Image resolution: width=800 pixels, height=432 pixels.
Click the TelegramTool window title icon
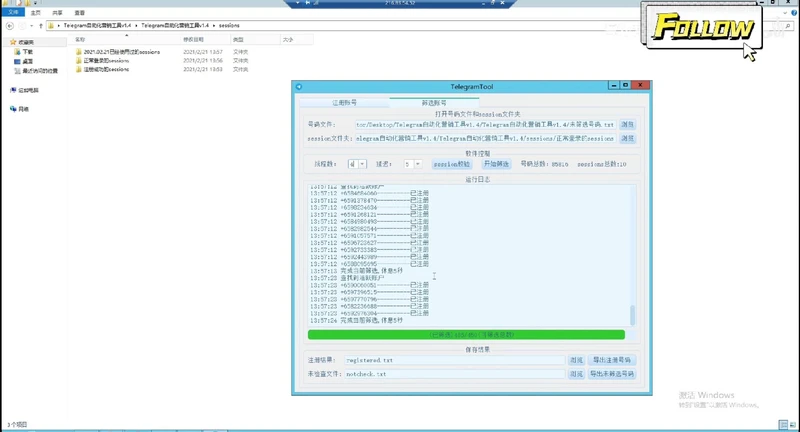click(x=299, y=87)
